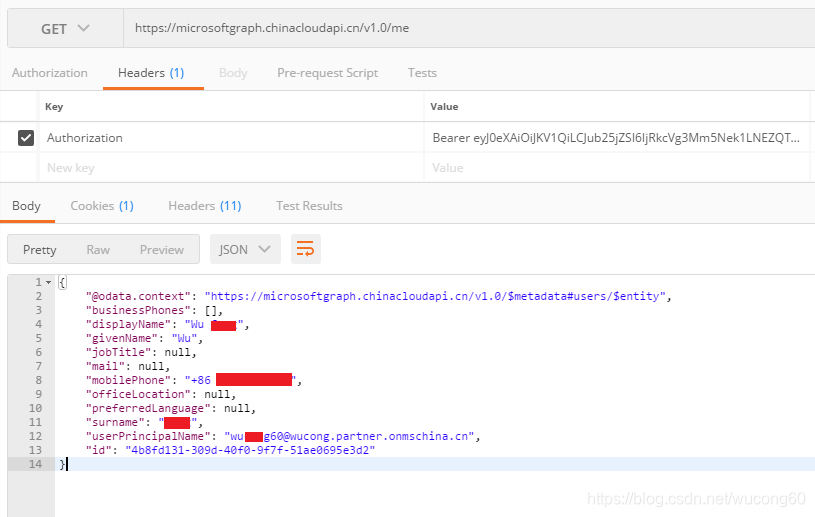Click line number 14 in gutter
815x517 pixels.
35,464
